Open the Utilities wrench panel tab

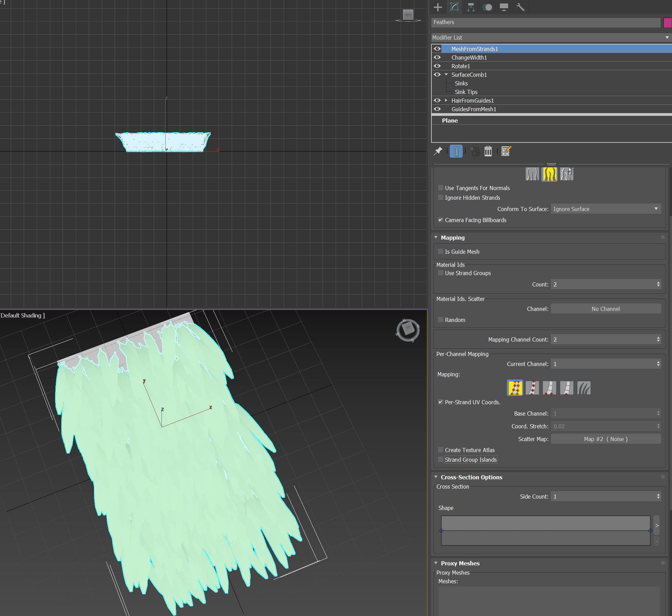(520, 7)
